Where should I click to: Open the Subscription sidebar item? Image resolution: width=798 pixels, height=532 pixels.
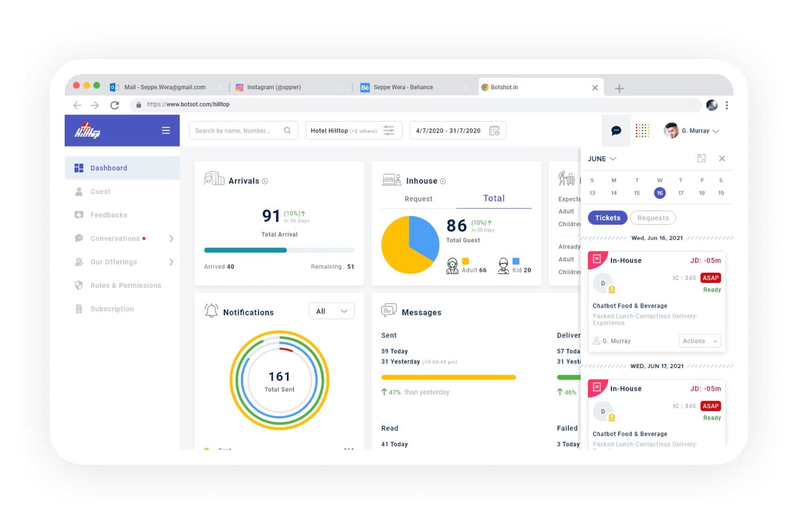[x=122, y=309]
